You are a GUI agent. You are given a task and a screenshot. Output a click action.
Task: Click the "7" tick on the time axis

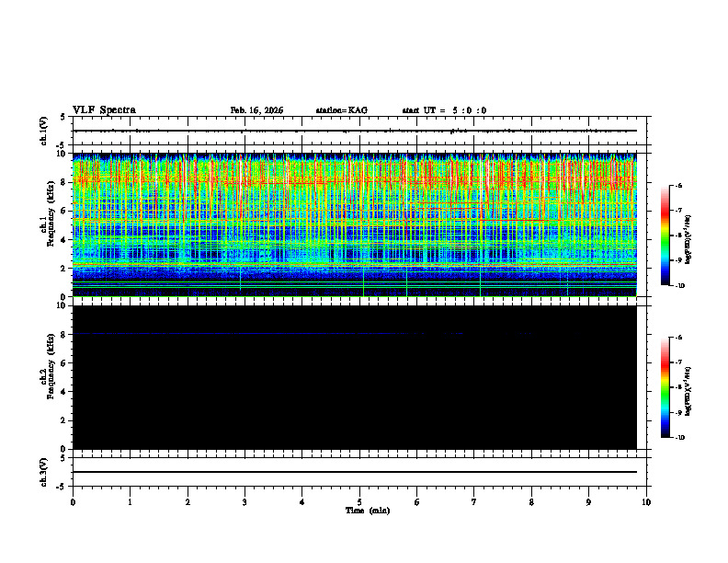pyautogui.click(x=474, y=502)
